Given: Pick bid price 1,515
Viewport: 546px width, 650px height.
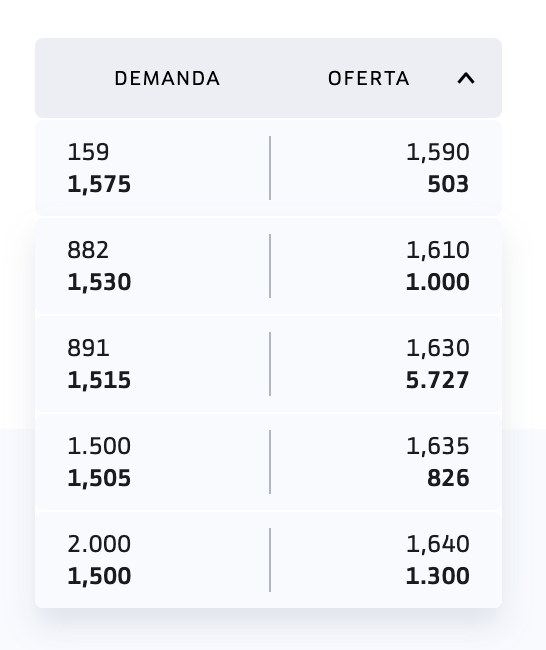Looking at the screenshot, I should [x=99, y=380].
